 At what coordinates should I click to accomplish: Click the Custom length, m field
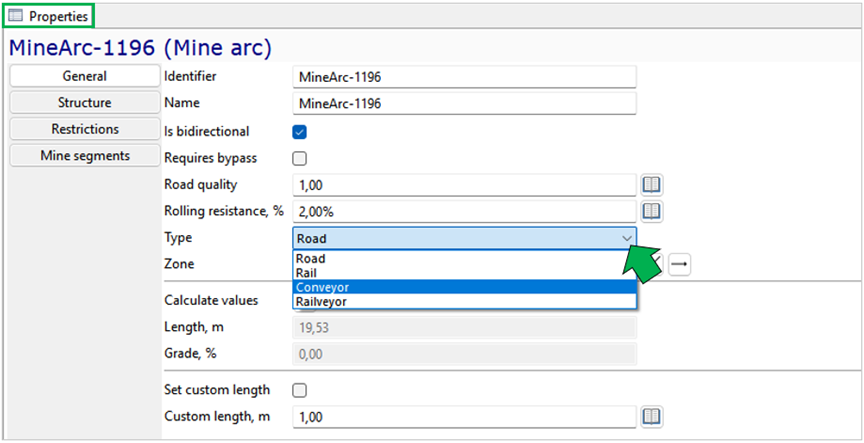(x=464, y=417)
